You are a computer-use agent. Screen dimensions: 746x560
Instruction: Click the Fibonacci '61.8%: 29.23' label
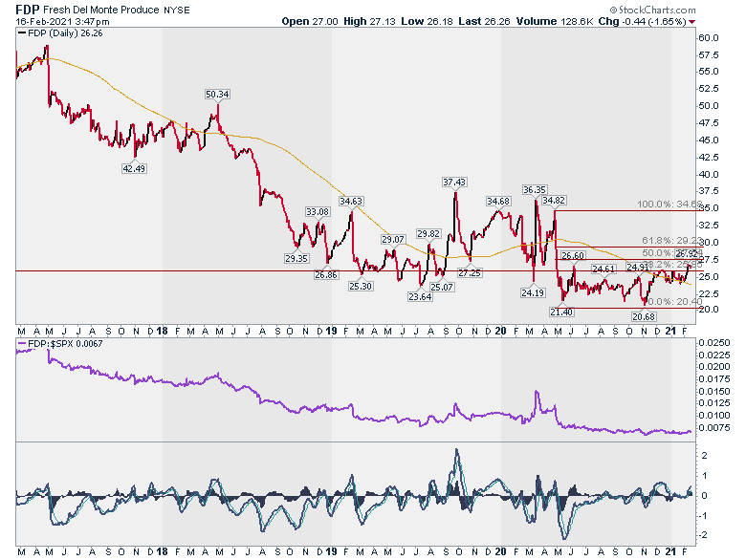pyautogui.click(x=671, y=241)
